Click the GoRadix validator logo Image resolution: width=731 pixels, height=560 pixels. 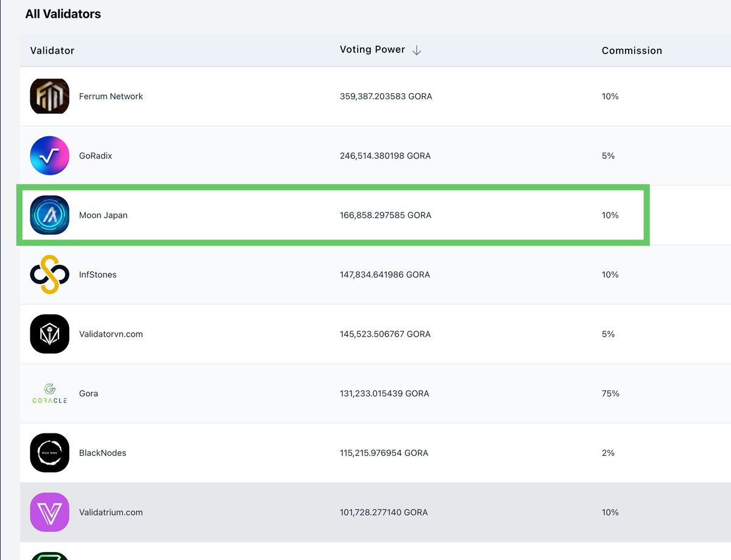pyautogui.click(x=49, y=156)
